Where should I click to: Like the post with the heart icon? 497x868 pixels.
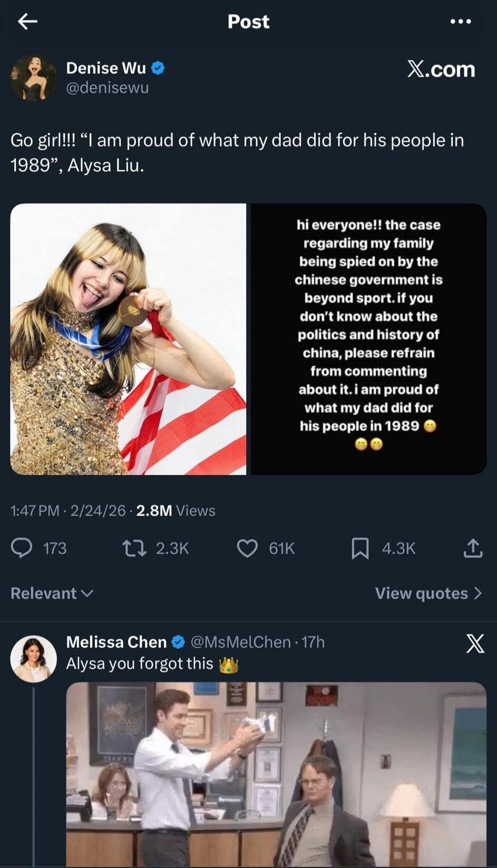247,548
